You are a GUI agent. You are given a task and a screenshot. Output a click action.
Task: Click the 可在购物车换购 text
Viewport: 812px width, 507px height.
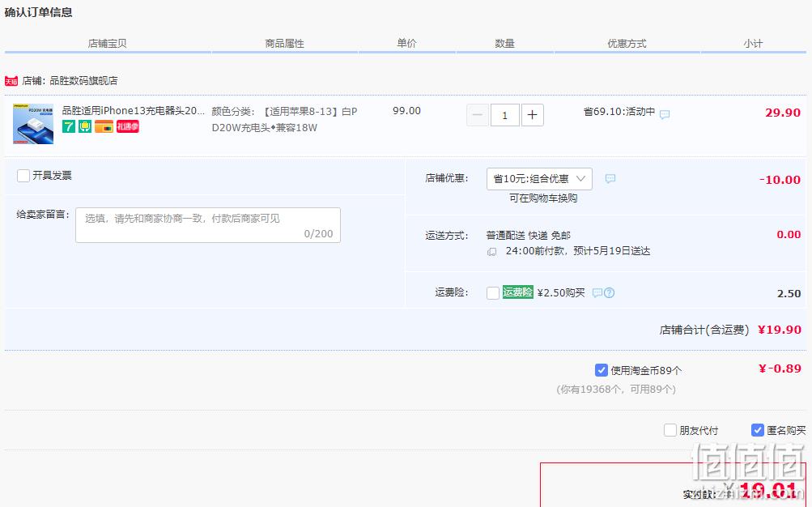[543, 198]
